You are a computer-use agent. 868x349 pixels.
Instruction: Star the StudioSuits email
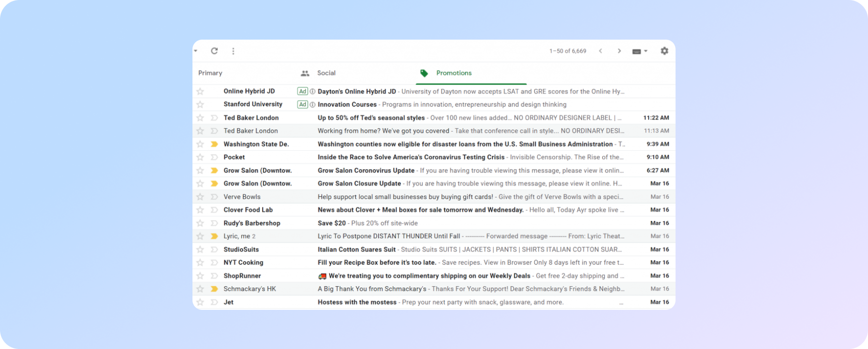click(200, 249)
